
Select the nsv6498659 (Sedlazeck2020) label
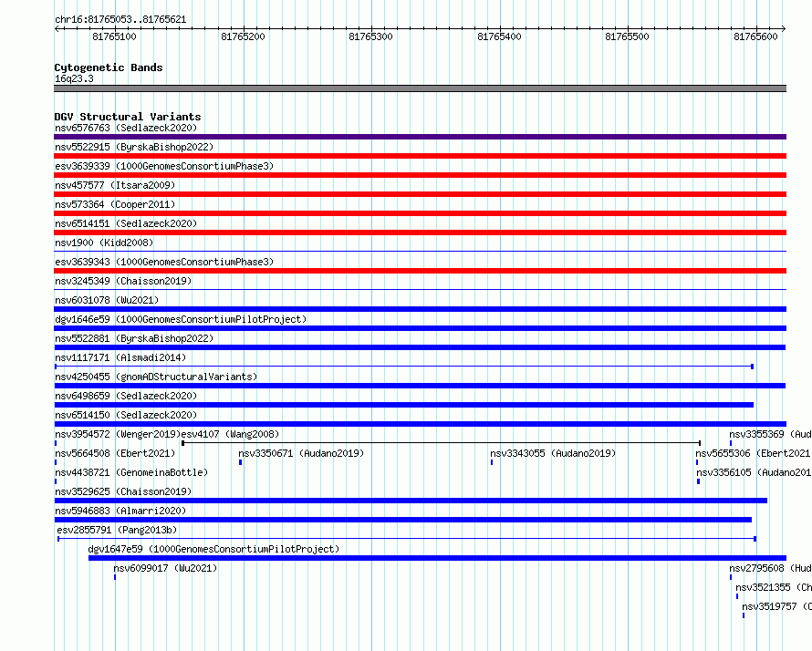pyautogui.click(x=126, y=396)
